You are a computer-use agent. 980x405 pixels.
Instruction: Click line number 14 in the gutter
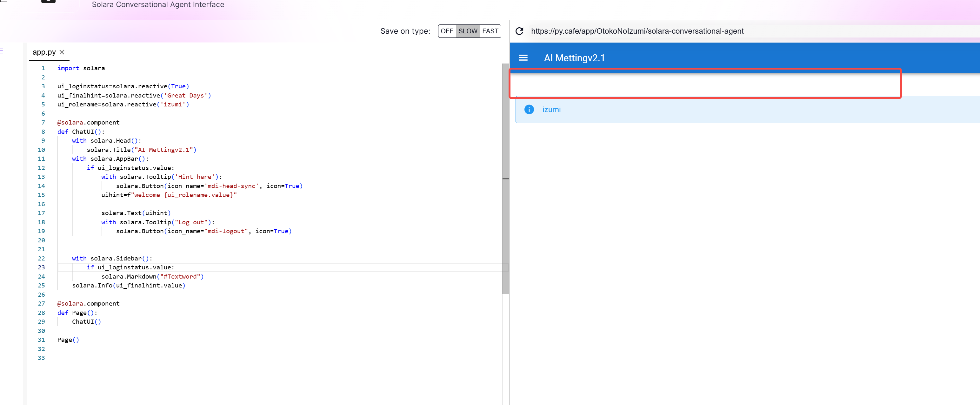click(x=42, y=186)
